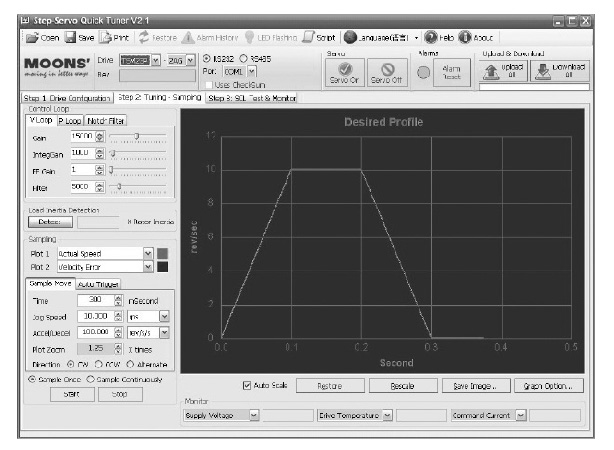This screenshot has width=614, height=450.
Task: Select the Auto Trigger tab
Action: (98, 284)
